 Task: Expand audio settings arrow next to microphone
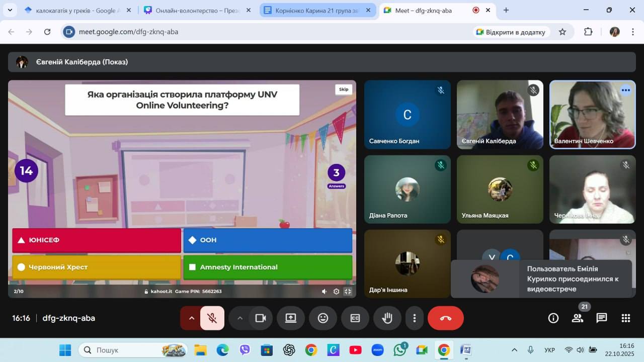coord(191,318)
